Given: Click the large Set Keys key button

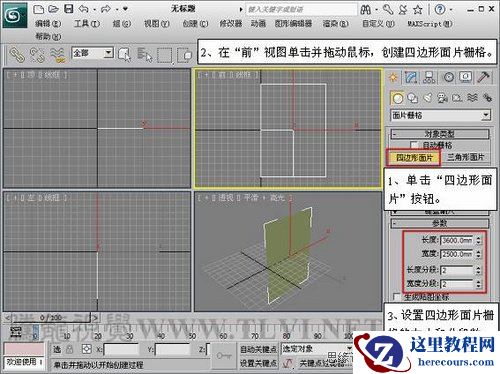Looking at the screenshot, I should point(224,356).
